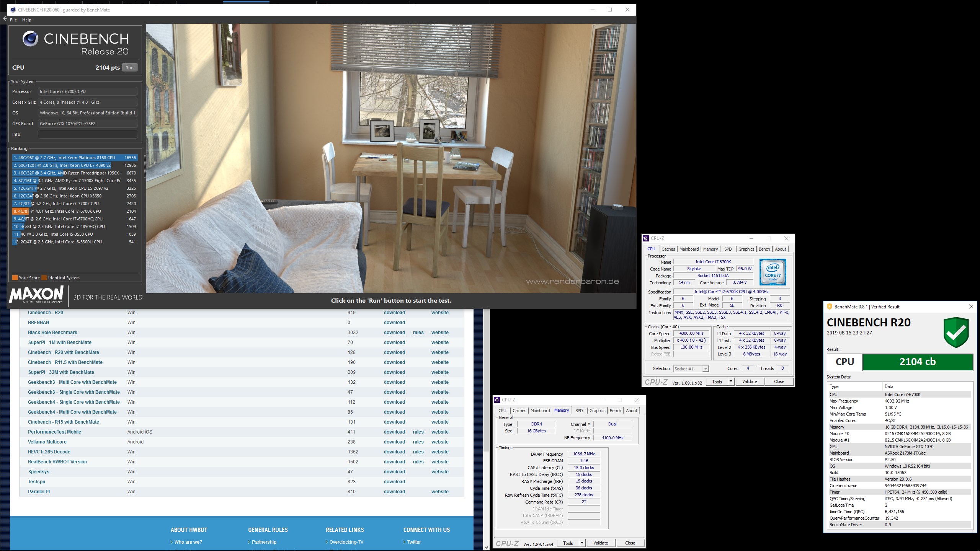This screenshot has height=551, width=980.
Task: Click the orange Your Score legend swatch
Action: pyautogui.click(x=15, y=278)
